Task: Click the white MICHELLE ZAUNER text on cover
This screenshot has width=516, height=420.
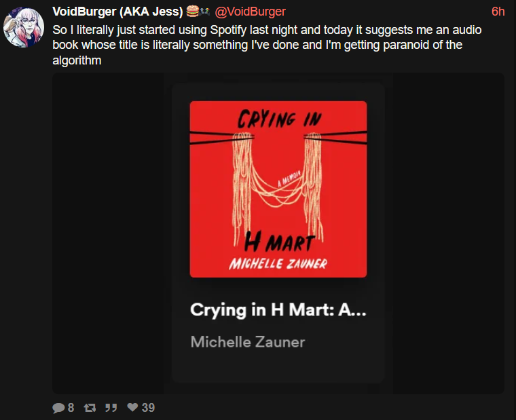Action: [278, 263]
